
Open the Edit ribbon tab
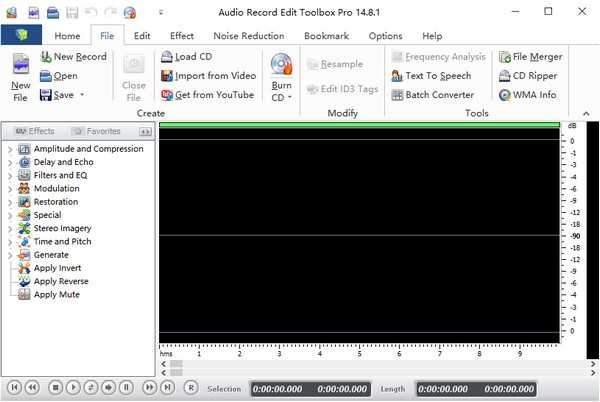pos(142,36)
